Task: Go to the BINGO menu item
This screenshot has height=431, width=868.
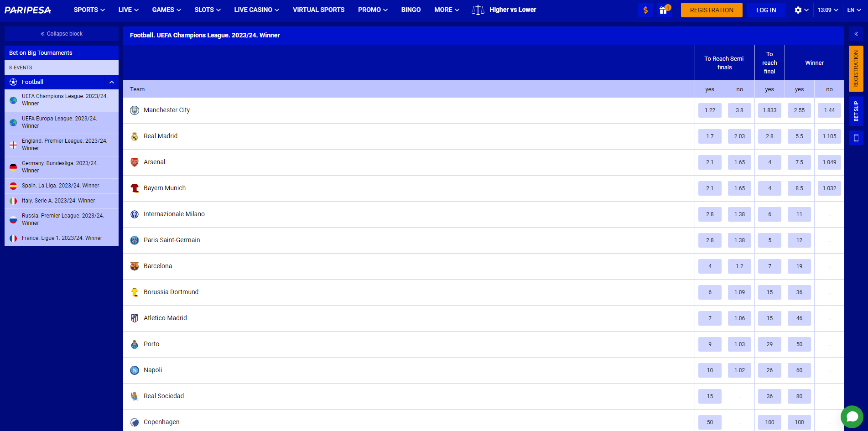Action: click(411, 10)
